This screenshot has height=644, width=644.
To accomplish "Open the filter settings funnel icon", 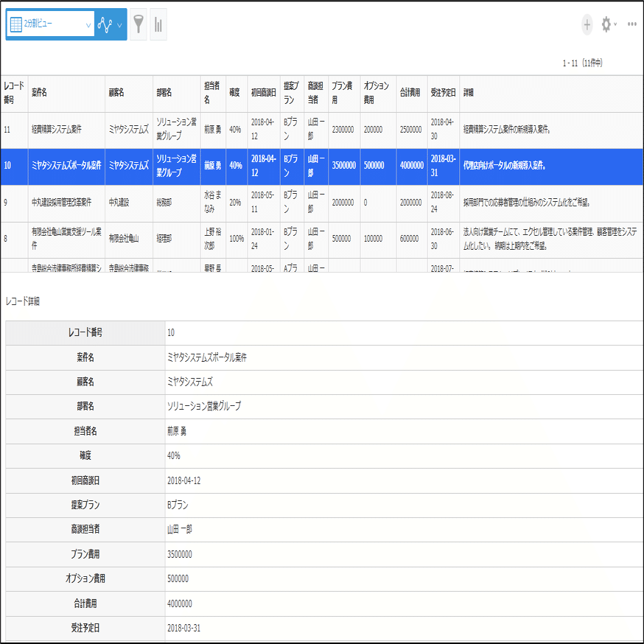I will (139, 24).
